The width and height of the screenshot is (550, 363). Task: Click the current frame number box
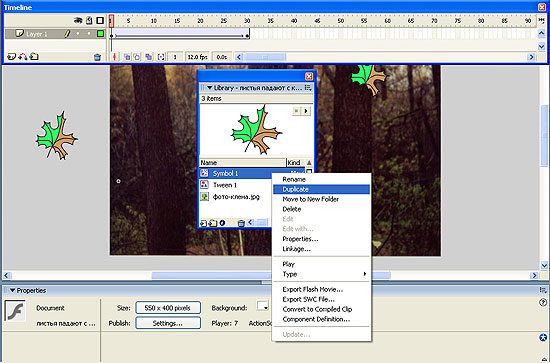tap(175, 57)
